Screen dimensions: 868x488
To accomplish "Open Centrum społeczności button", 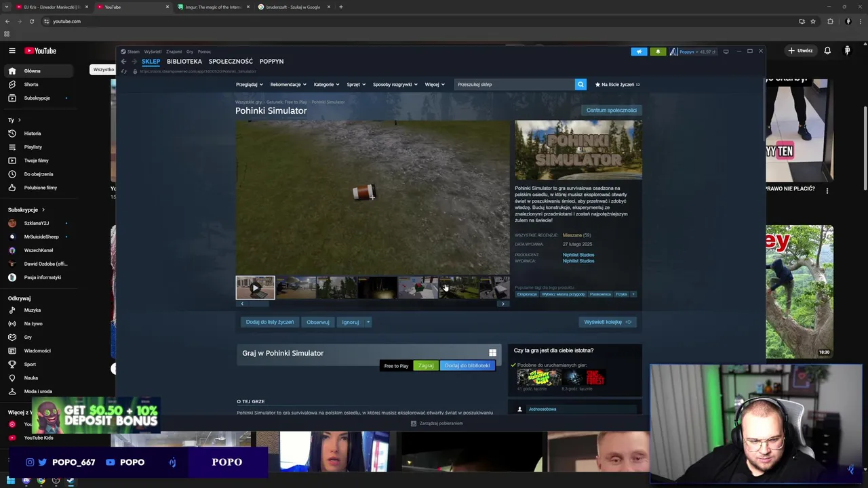I will tap(612, 110).
